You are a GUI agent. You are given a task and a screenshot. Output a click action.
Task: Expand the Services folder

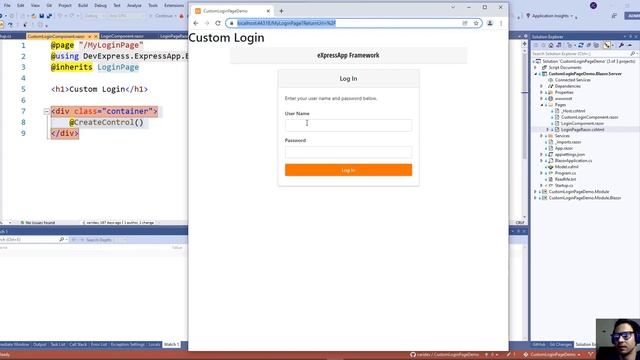[542, 136]
